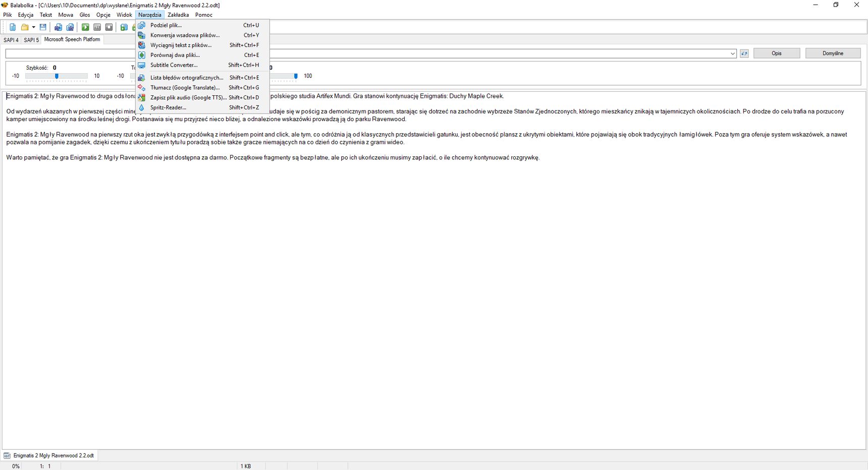Click inside the voice selection combo field
Viewport: 868px width, 470px height.
[x=371, y=53]
